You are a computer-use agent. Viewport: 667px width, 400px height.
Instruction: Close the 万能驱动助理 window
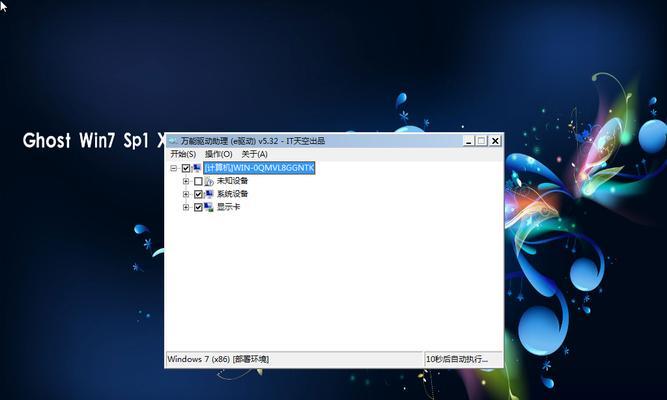click(495, 141)
